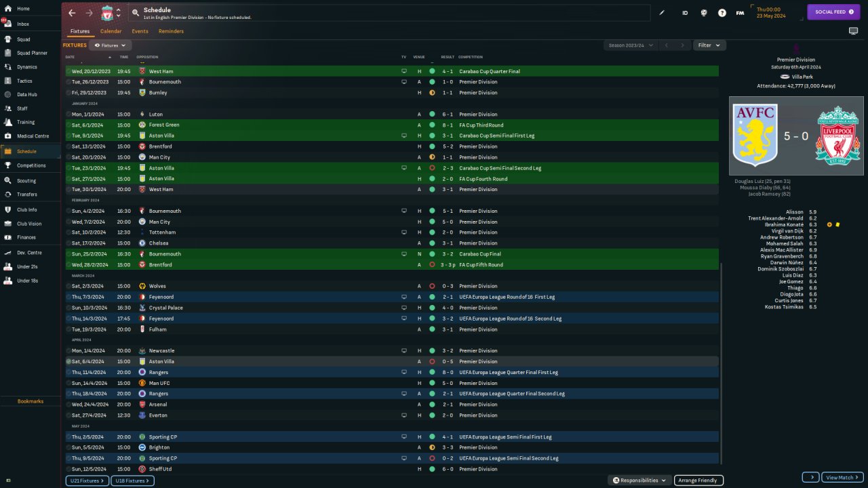The height and width of the screenshot is (488, 868).
Task: Navigate forward with the right arrow
Action: click(90, 13)
